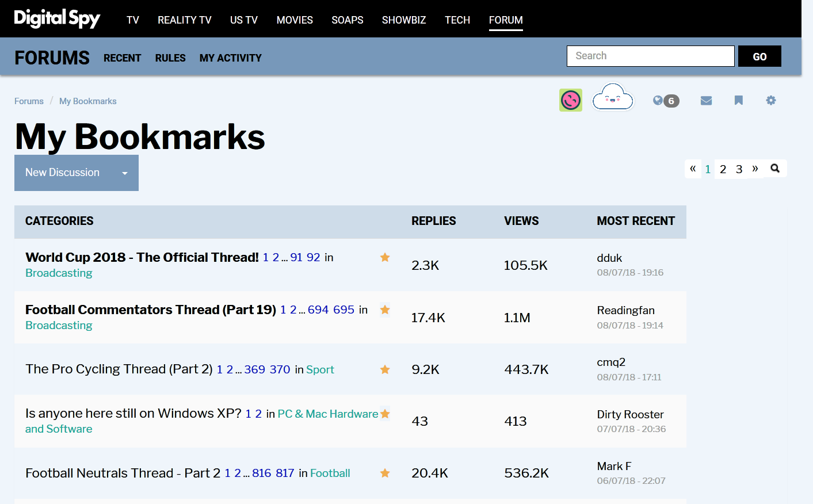The image size is (813, 504).
Task: Click the magnifier icon beside pagination
Action: tap(775, 169)
